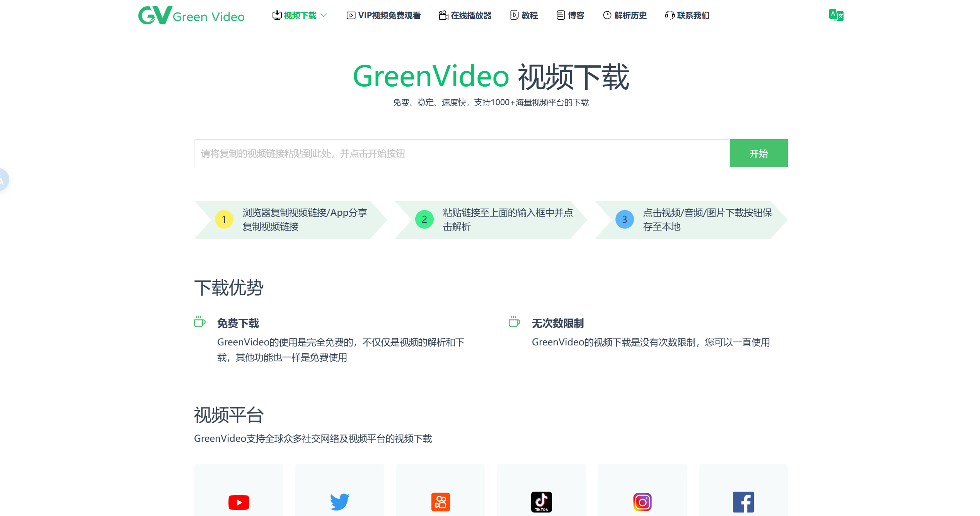
Task: Focus the video link input field
Action: pyautogui.click(x=462, y=153)
